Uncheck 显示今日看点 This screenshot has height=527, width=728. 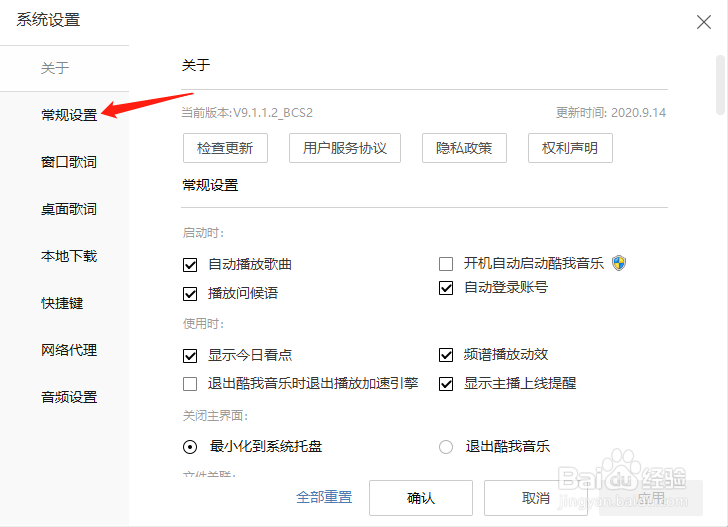190,356
